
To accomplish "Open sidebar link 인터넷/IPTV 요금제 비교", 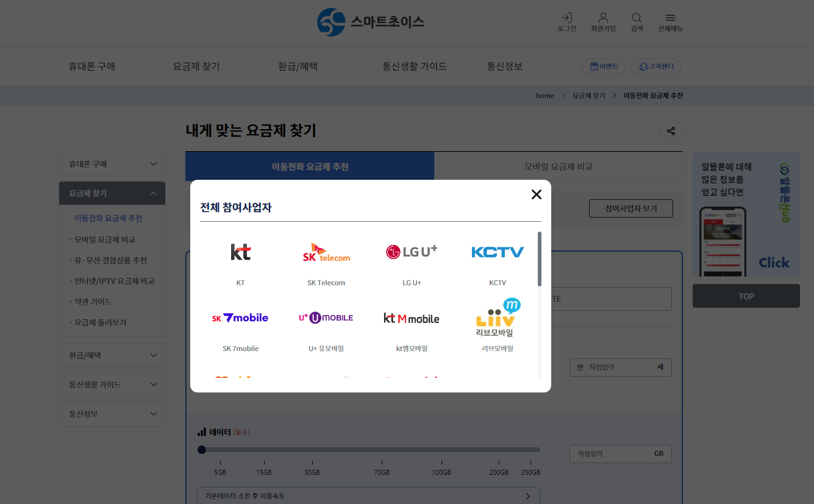I will click(115, 281).
